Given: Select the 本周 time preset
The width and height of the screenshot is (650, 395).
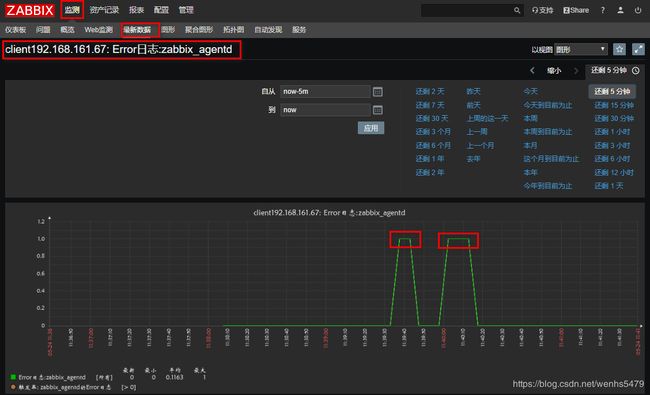Looking at the screenshot, I should tap(531, 119).
